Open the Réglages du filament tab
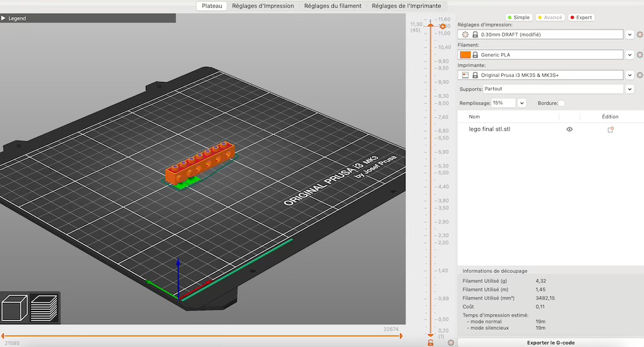Screen dimensions: 644x347 [x=333, y=6]
